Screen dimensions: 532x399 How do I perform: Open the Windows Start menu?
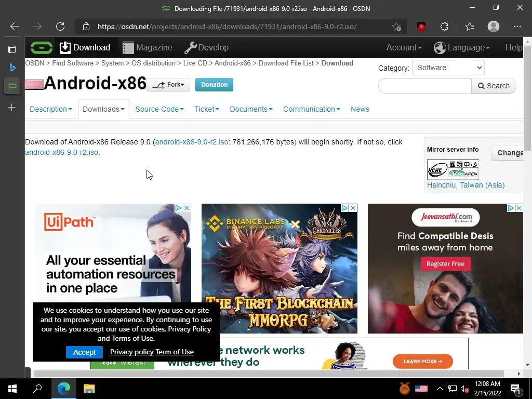click(12, 389)
